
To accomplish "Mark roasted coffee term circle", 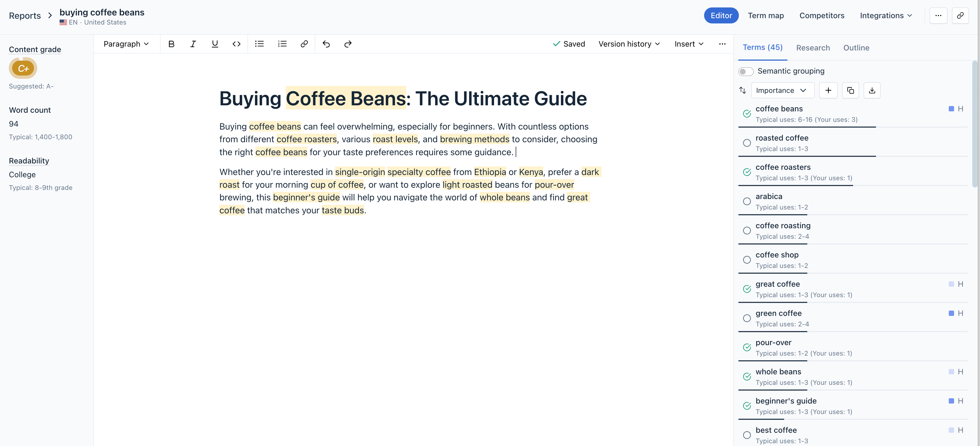I will click(x=747, y=143).
